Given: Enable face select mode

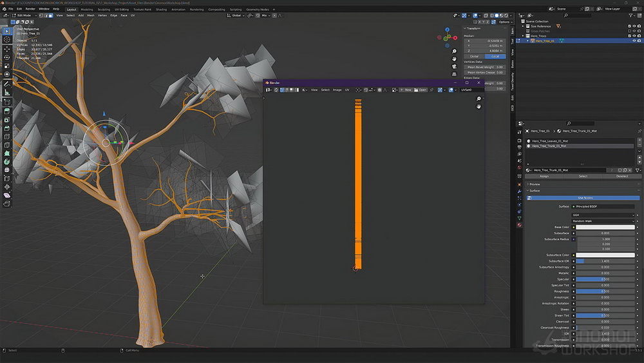Looking at the screenshot, I should coord(51,15).
